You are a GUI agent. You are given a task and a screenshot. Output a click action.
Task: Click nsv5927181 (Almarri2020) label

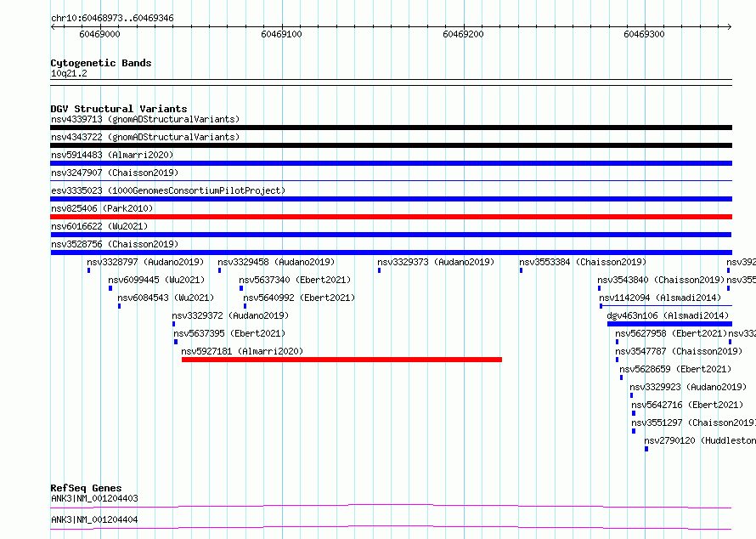tap(243, 351)
